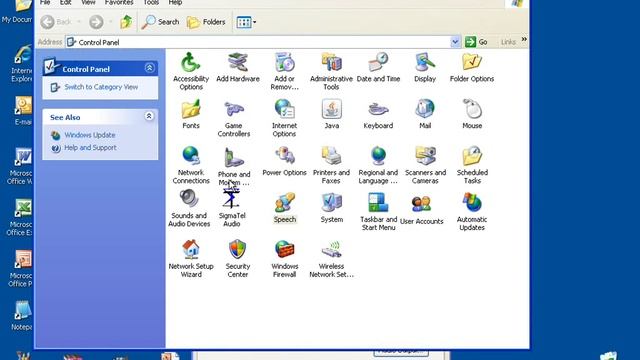640x360 pixels.
Task: Select Microsoft Office Excel desktop shortcut
Action: click(20, 218)
